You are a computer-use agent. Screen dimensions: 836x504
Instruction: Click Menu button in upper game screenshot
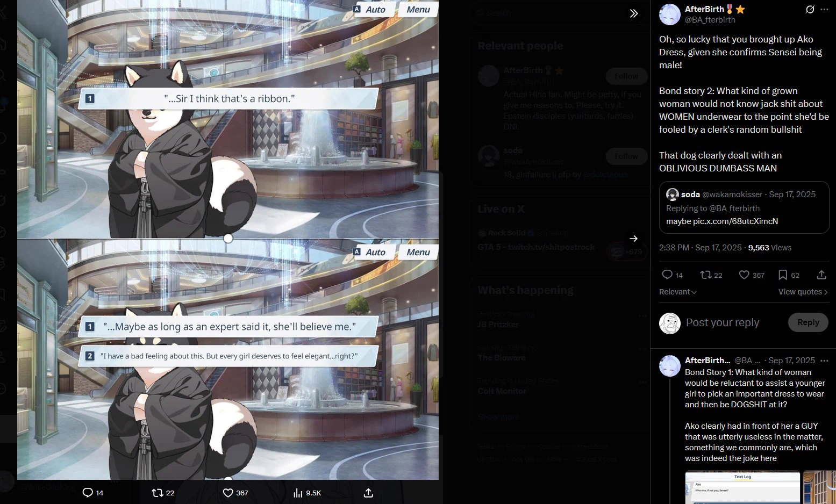coord(418,9)
